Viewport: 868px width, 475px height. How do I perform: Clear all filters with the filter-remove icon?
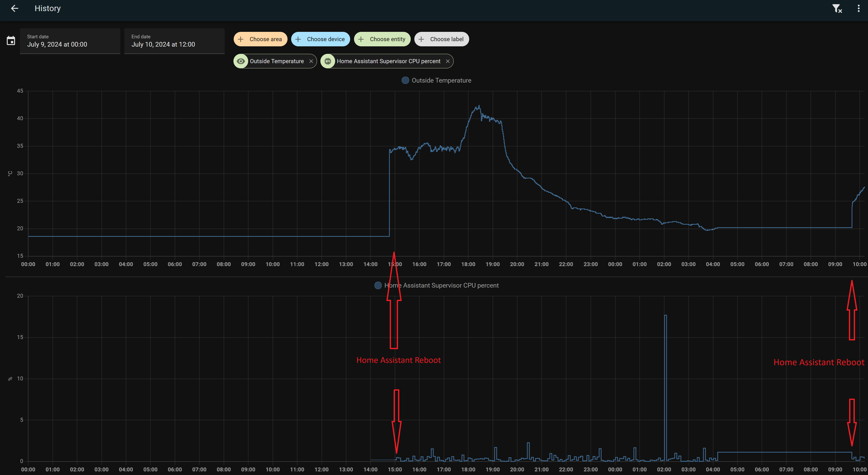click(x=837, y=8)
